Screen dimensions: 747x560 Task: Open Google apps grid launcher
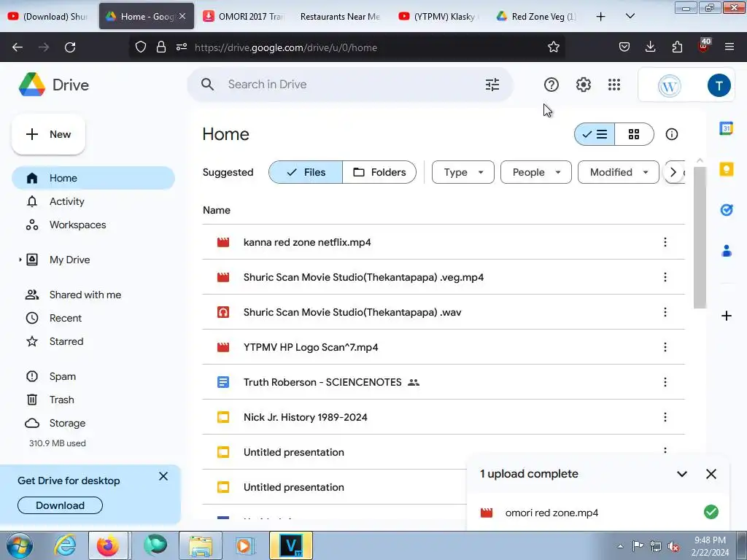(614, 85)
